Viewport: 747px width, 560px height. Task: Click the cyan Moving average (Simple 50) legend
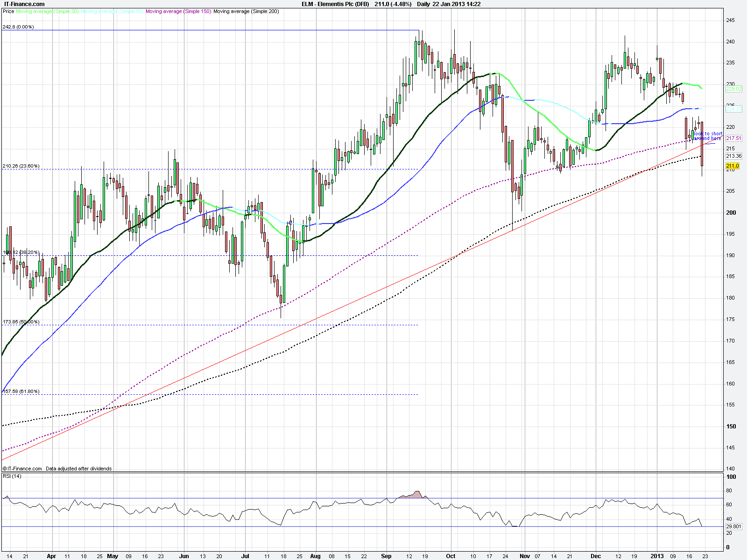[112, 11]
